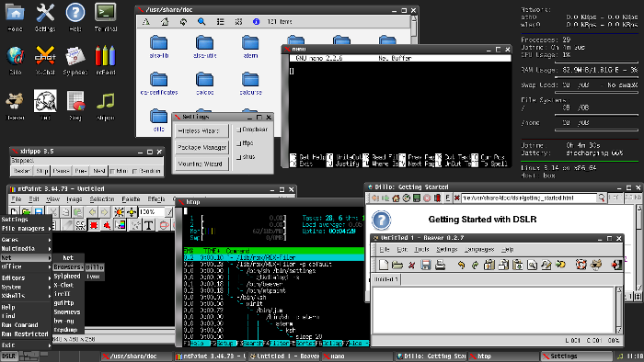Switch to the htop taskbar entry
This screenshot has height=362, width=644.
503,356
